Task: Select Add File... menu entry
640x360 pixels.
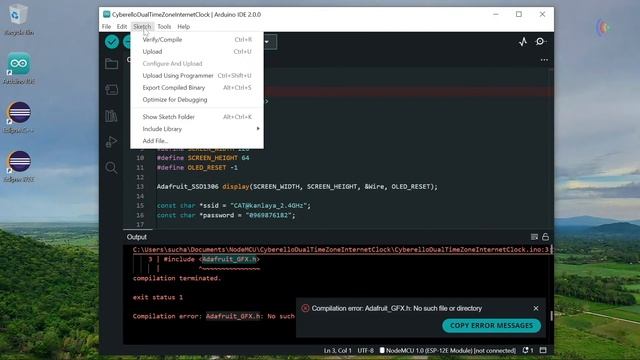Action: pos(197,141)
